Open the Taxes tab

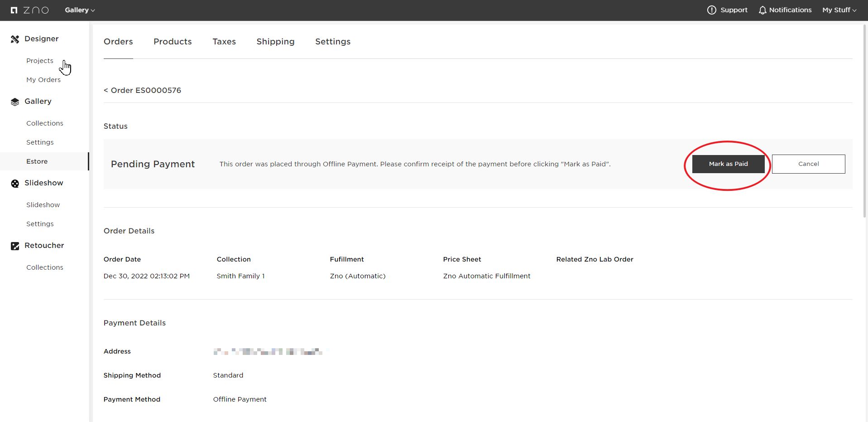pos(224,42)
